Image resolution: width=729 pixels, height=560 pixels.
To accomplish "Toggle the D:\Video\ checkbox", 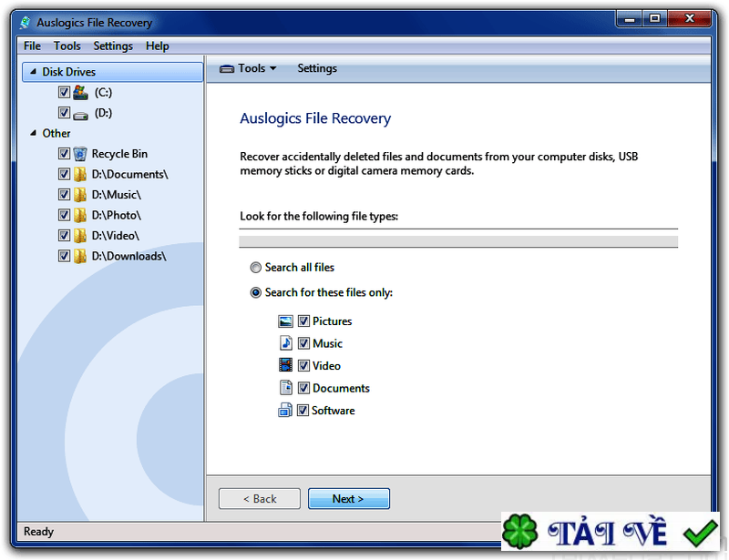I will pyautogui.click(x=64, y=235).
